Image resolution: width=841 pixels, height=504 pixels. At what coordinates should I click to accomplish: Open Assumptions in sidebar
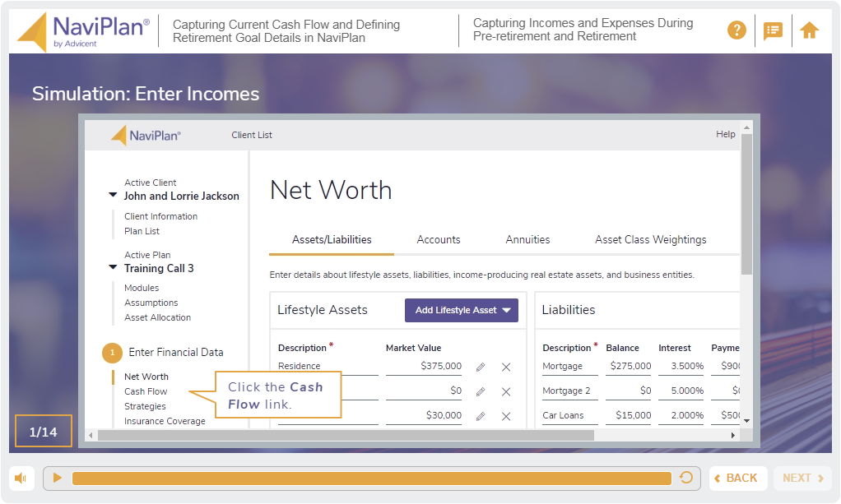151,303
